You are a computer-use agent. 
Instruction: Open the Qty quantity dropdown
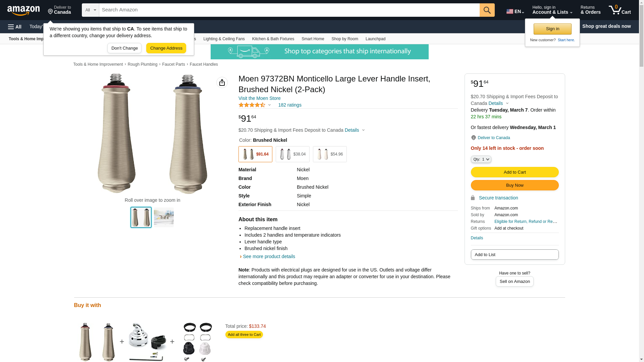tap(481, 160)
